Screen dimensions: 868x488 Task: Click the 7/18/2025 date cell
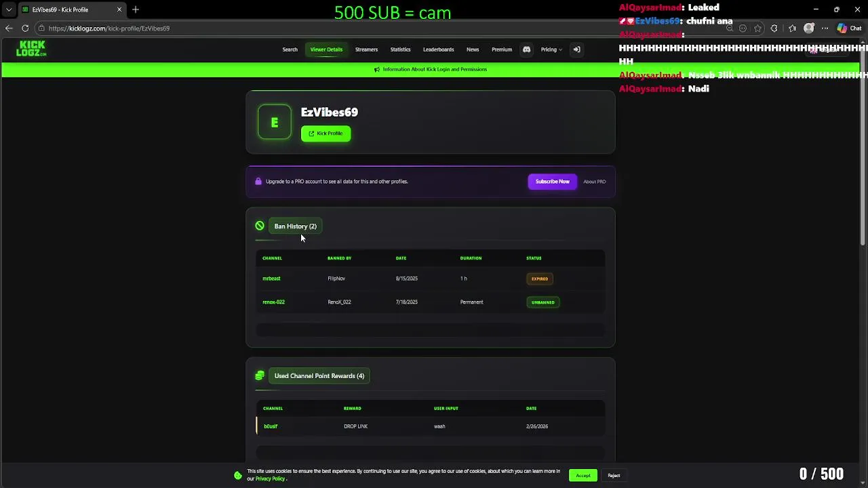coord(407,302)
